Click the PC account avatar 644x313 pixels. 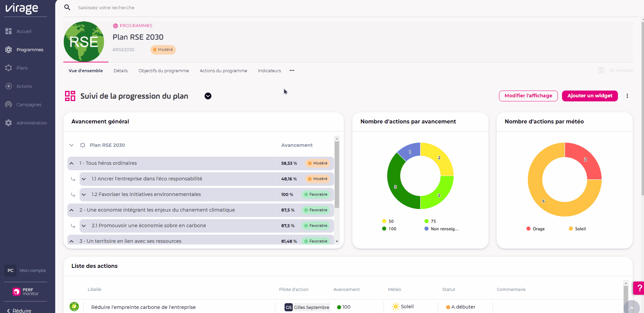[11, 270]
